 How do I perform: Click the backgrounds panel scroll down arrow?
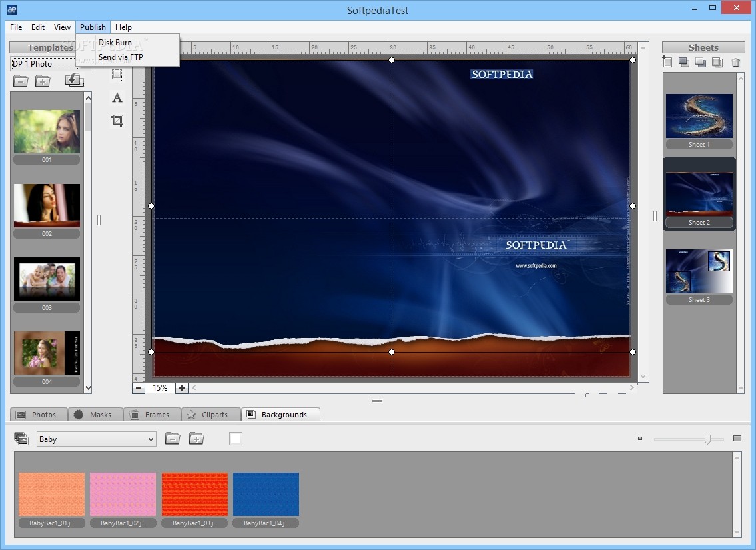point(737,533)
